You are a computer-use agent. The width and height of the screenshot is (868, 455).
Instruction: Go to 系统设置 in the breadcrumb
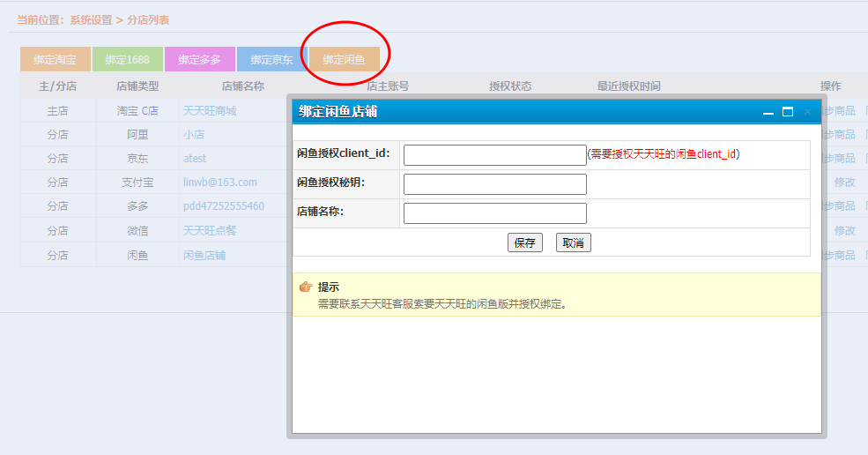pyautogui.click(x=91, y=19)
